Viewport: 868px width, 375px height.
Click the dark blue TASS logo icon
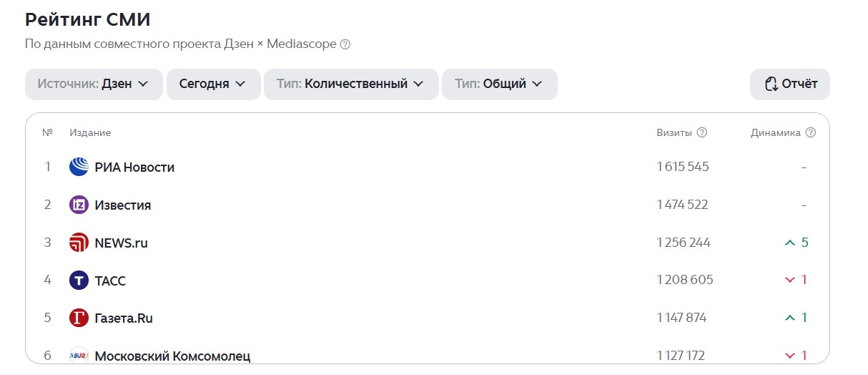(x=79, y=281)
